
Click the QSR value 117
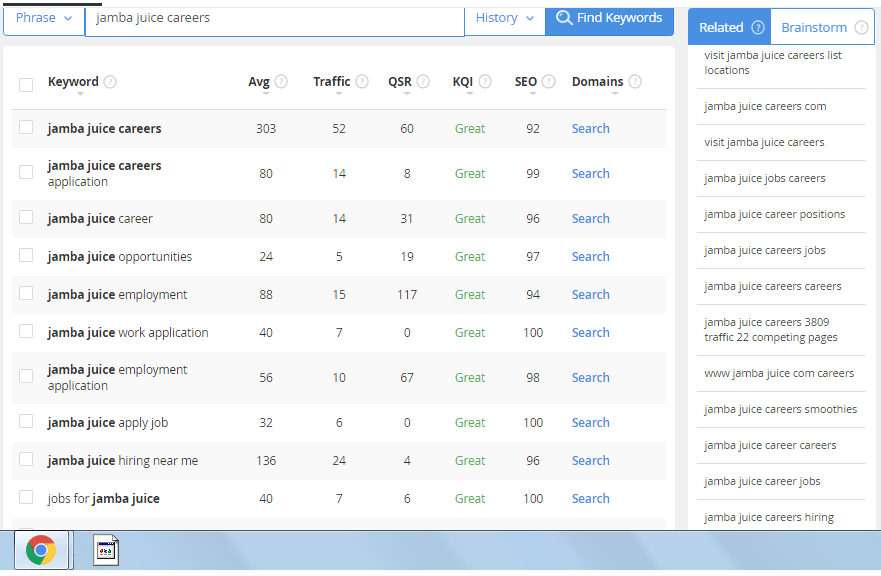[407, 294]
